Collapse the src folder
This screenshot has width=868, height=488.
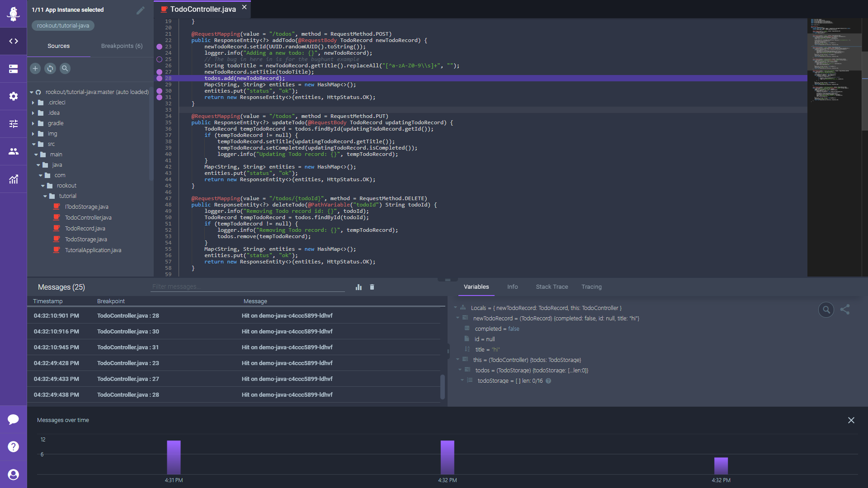pos(34,144)
